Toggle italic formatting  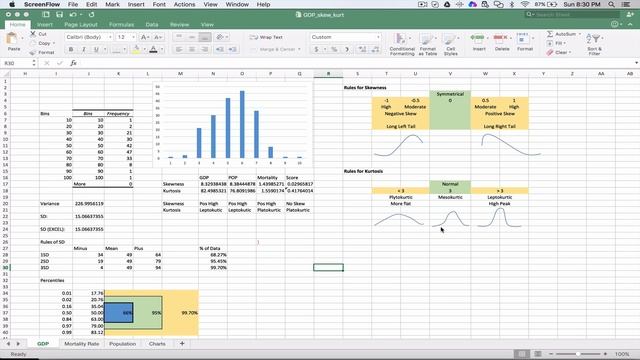click(84, 49)
